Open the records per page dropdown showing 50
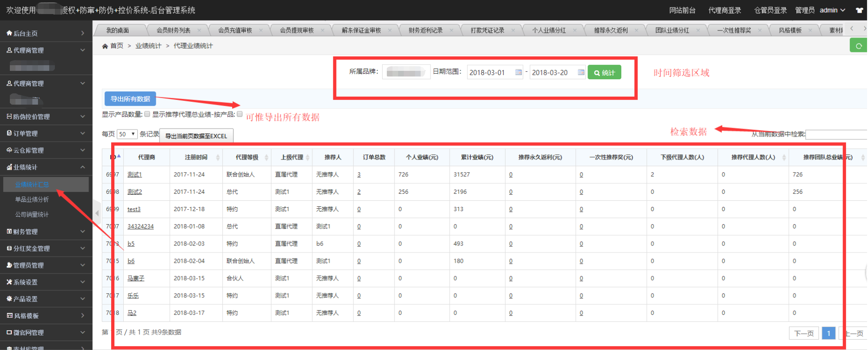Image resolution: width=868 pixels, height=350 pixels. pos(127,134)
